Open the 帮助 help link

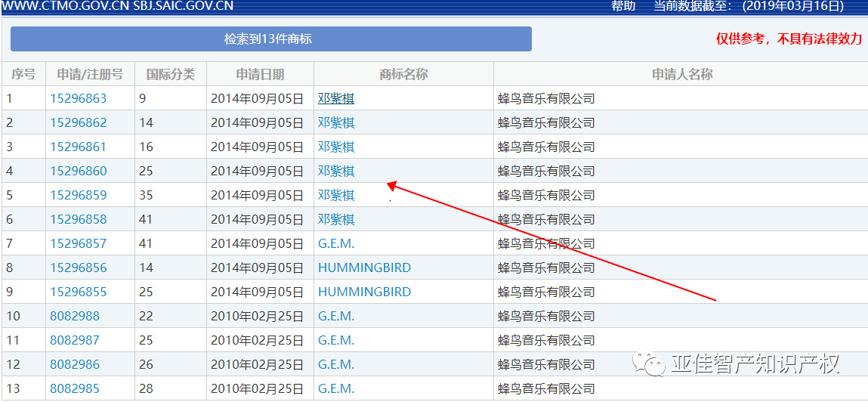click(x=622, y=6)
